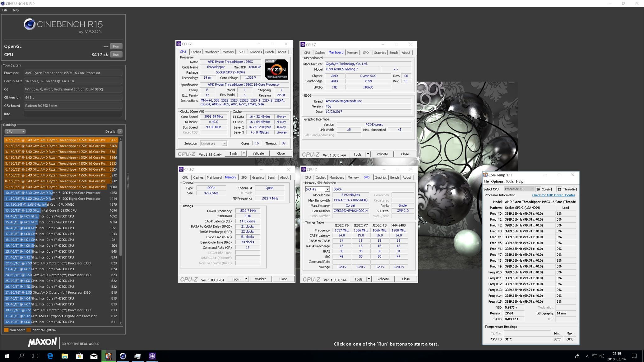Click the Core Speed value 3991.99 MHz
The width and height of the screenshot is (644, 362).
[214, 117]
